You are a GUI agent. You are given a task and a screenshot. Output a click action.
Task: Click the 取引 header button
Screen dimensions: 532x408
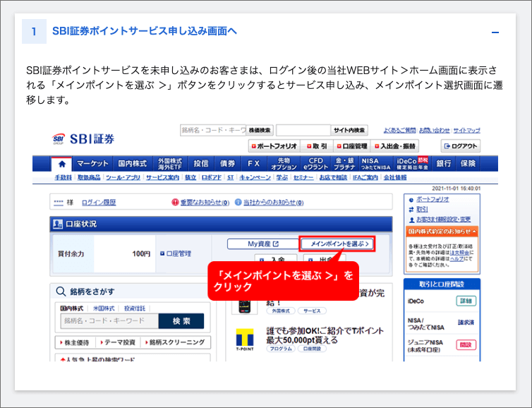[x=317, y=146]
